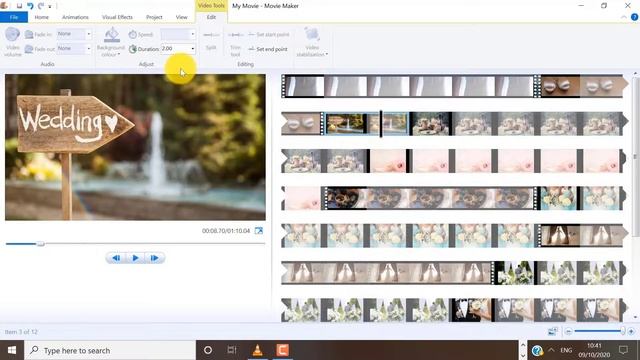This screenshot has width=640, height=360.
Task: Open the Project tab
Action: [x=154, y=17]
